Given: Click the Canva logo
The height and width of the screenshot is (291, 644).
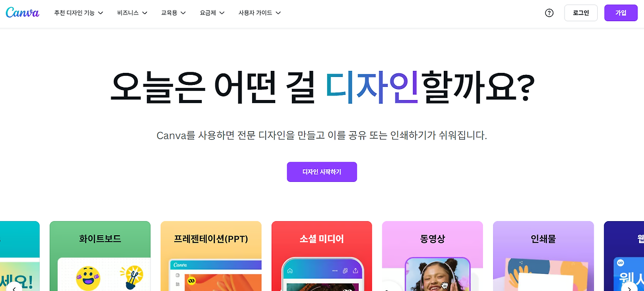Looking at the screenshot, I should coord(23,13).
